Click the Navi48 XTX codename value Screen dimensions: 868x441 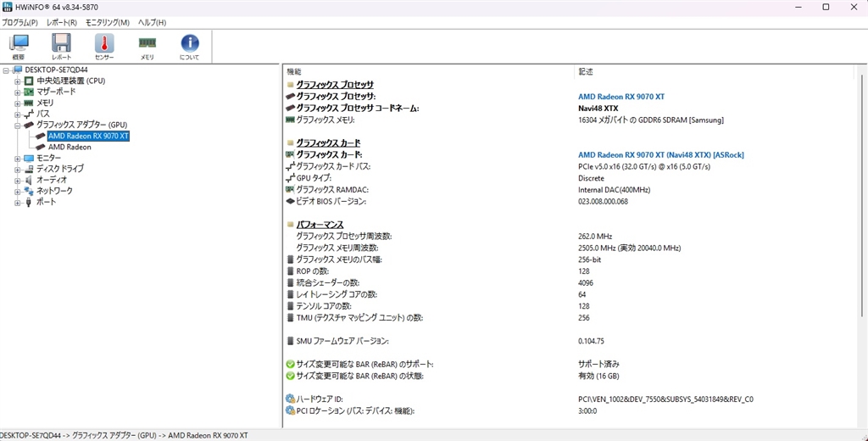coord(598,109)
